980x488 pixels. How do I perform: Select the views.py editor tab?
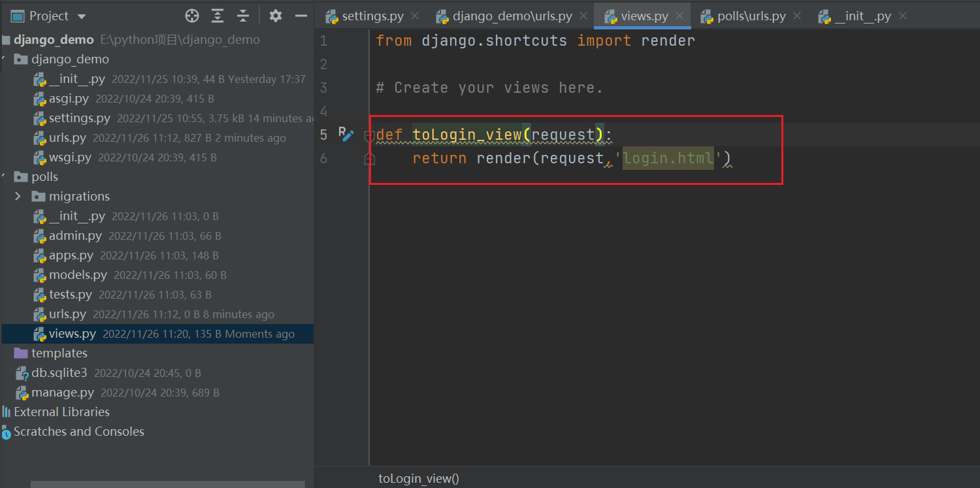click(x=643, y=16)
